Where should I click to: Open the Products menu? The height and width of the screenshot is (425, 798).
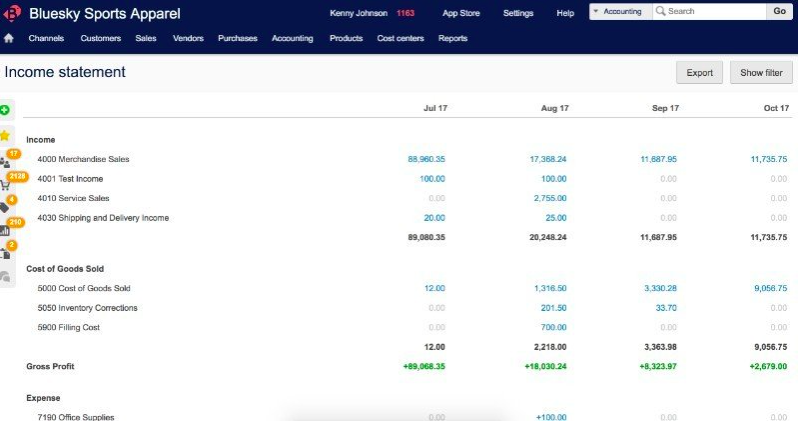(x=346, y=38)
